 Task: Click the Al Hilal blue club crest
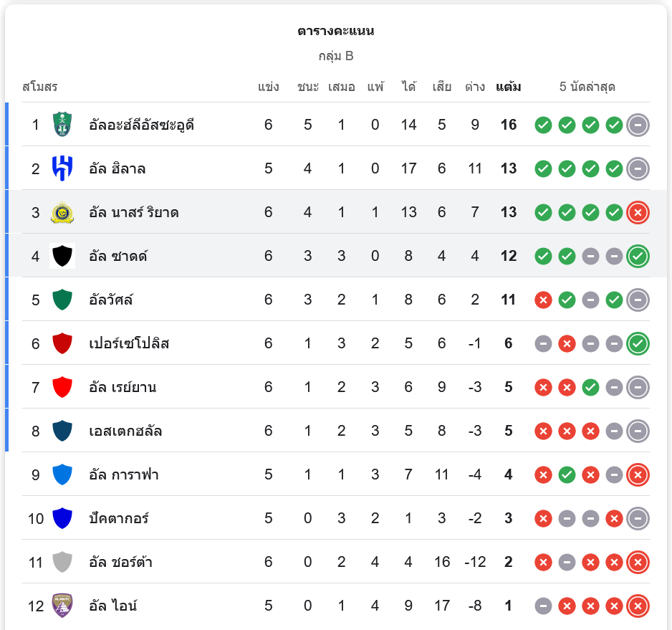(62, 168)
